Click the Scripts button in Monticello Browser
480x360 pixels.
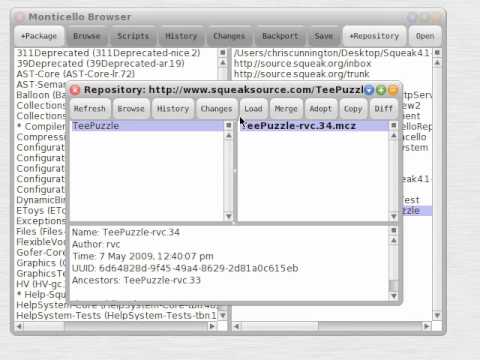tap(133, 36)
